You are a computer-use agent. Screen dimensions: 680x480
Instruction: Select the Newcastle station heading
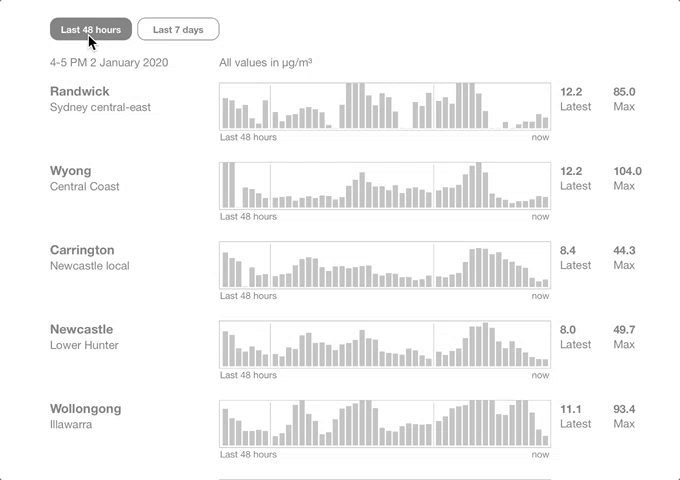81,329
